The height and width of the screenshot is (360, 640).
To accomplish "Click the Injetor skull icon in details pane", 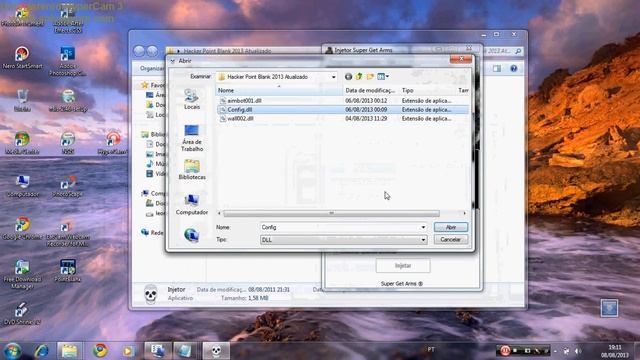I will (151, 294).
